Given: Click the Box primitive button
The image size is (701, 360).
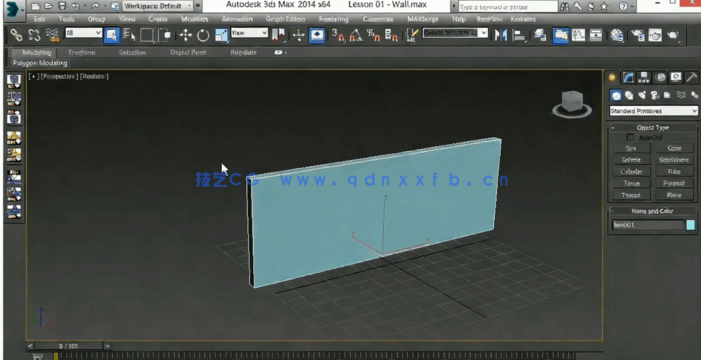Looking at the screenshot, I should [631, 148].
